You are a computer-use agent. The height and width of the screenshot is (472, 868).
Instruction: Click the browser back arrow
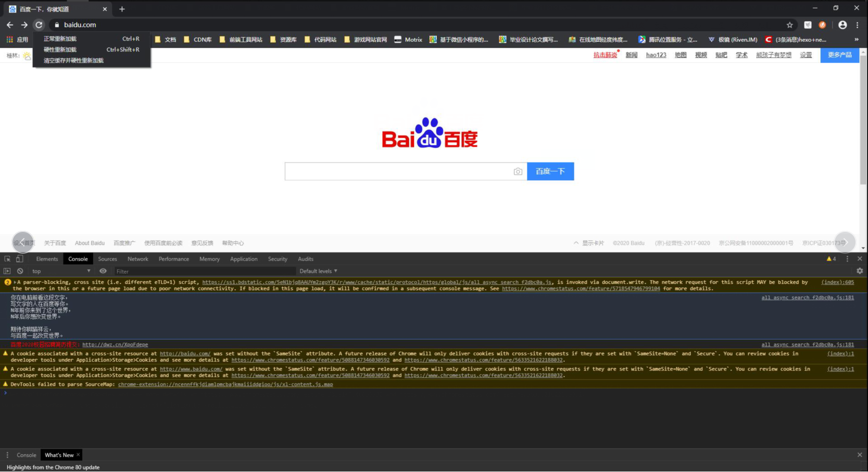coord(10,24)
